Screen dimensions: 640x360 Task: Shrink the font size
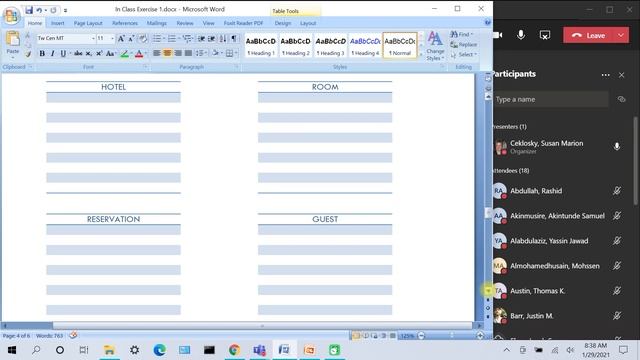point(131,38)
